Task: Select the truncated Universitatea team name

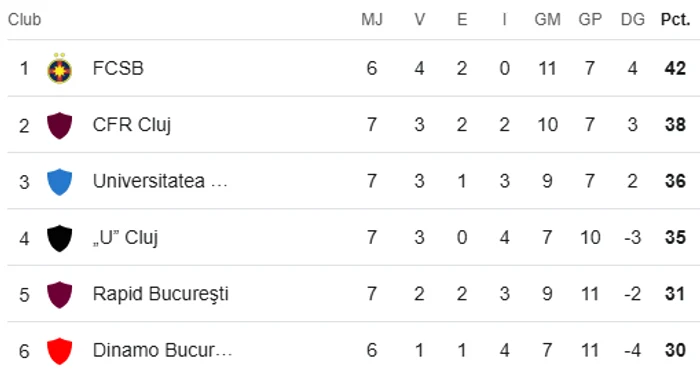Action: pos(160,181)
